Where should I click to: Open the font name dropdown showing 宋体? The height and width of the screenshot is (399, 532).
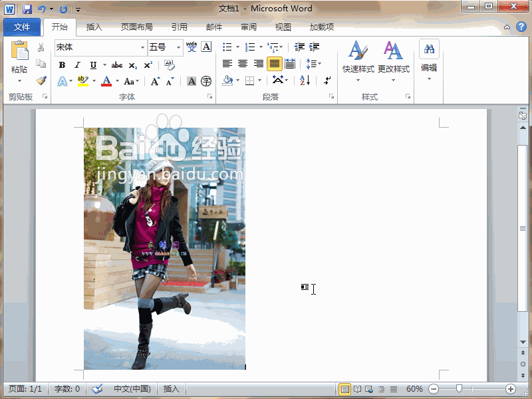pyautogui.click(x=144, y=47)
